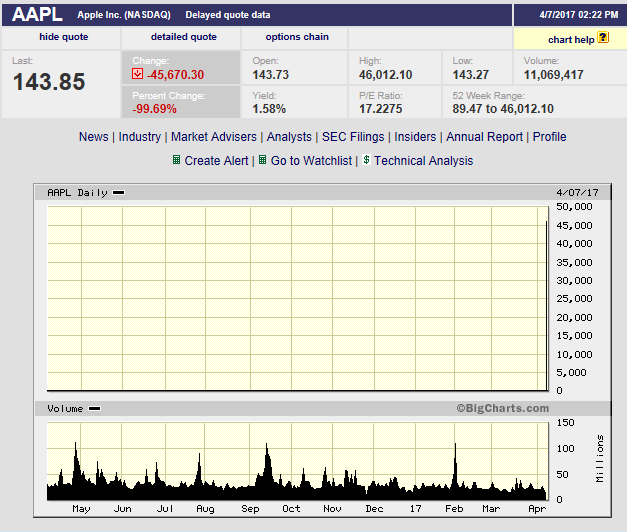Click the red down-arrow change indicator
Viewport: 627px width, 532px height.
tap(138, 75)
